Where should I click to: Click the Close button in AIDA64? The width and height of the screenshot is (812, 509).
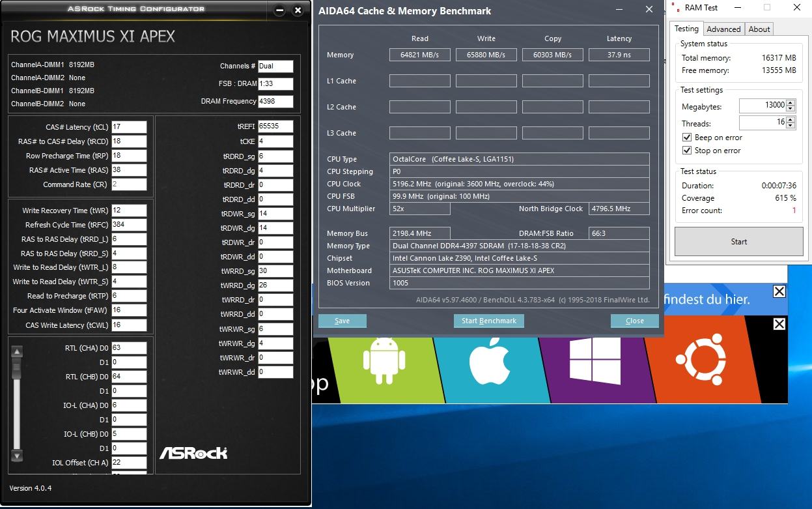(x=634, y=321)
